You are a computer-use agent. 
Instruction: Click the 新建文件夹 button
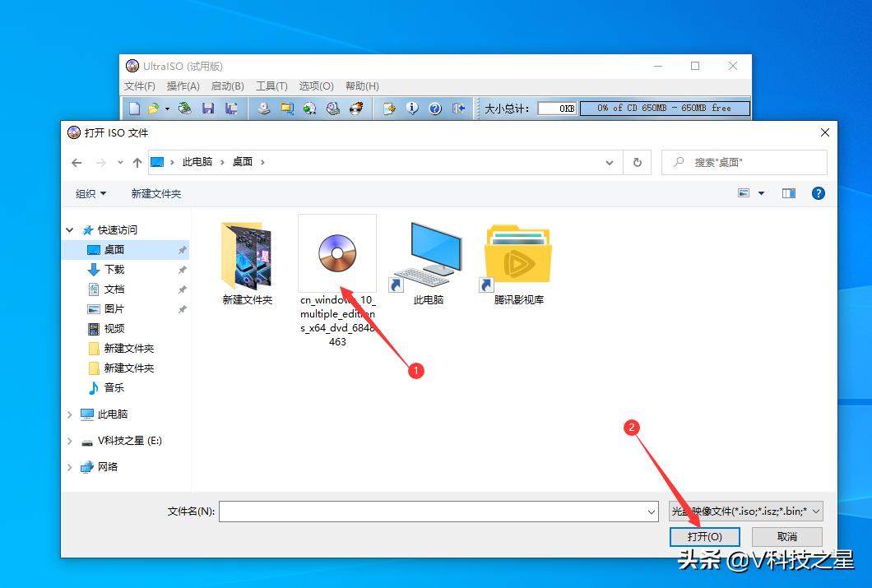(x=156, y=193)
